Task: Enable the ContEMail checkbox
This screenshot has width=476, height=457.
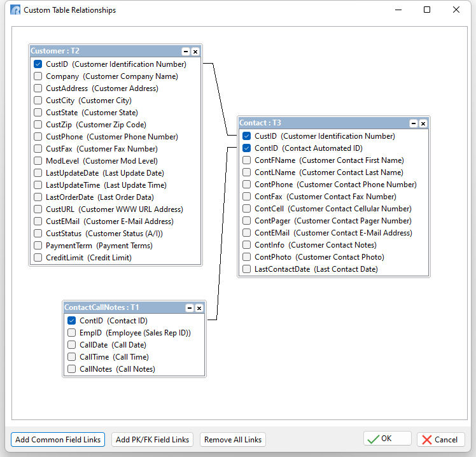Action: [246, 232]
